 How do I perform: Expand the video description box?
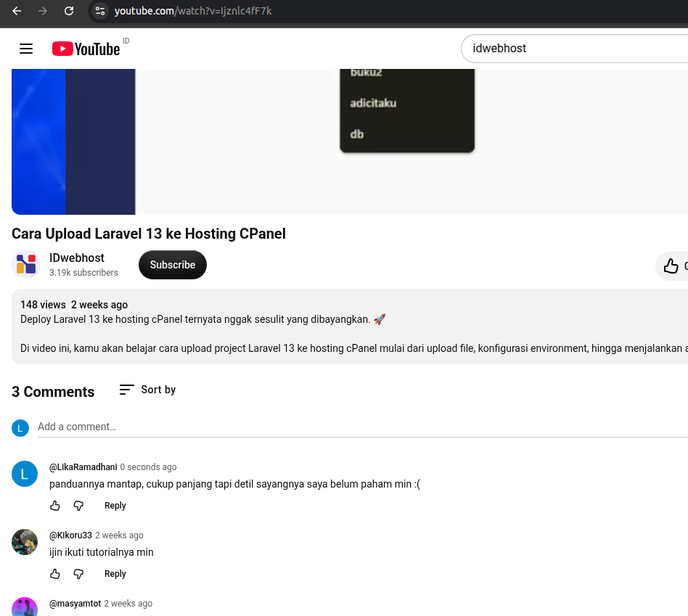click(x=350, y=327)
